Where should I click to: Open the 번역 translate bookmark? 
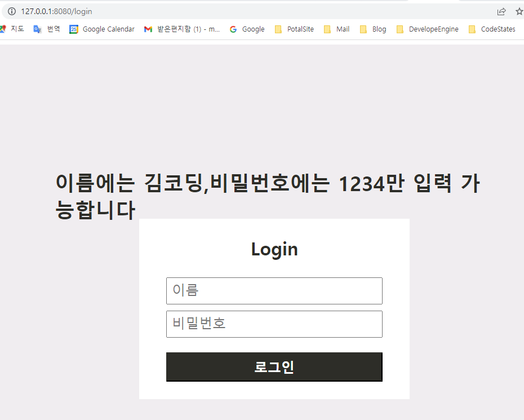pos(47,29)
